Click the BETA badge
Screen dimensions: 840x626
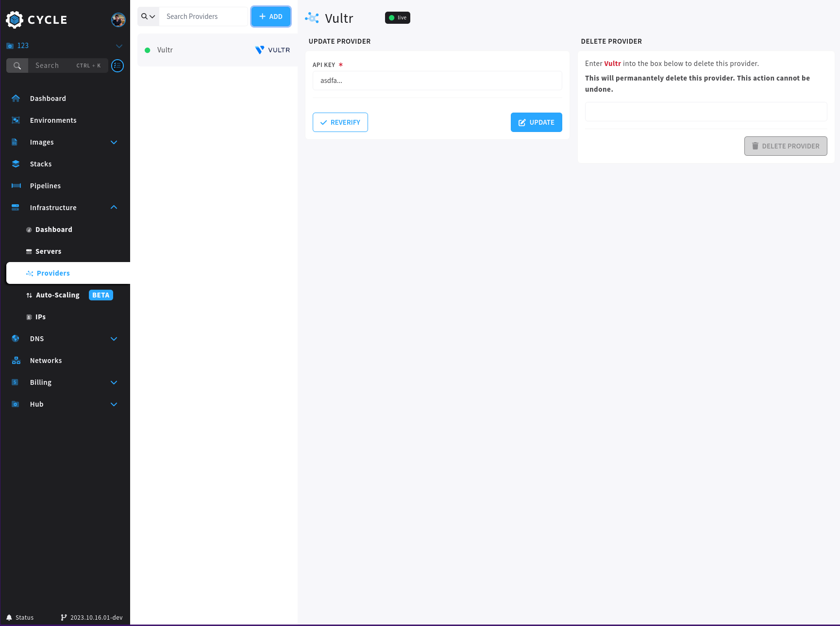pos(101,295)
